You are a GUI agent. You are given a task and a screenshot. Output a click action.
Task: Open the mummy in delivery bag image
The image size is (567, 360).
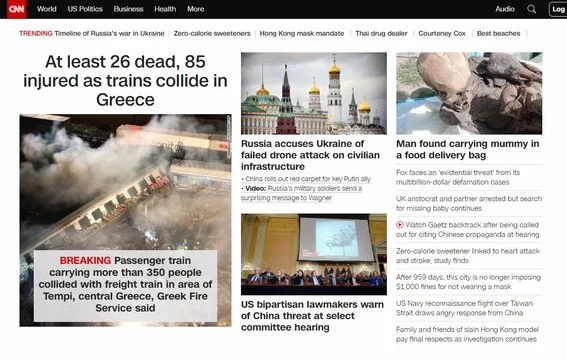point(469,93)
